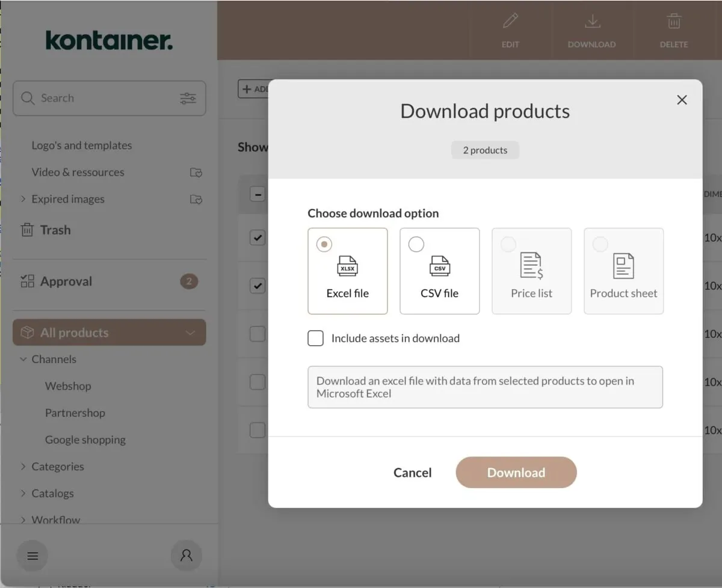This screenshot has height=588, width=722.
Task: Focus the Search input field
Action: [x=110, y=98]
